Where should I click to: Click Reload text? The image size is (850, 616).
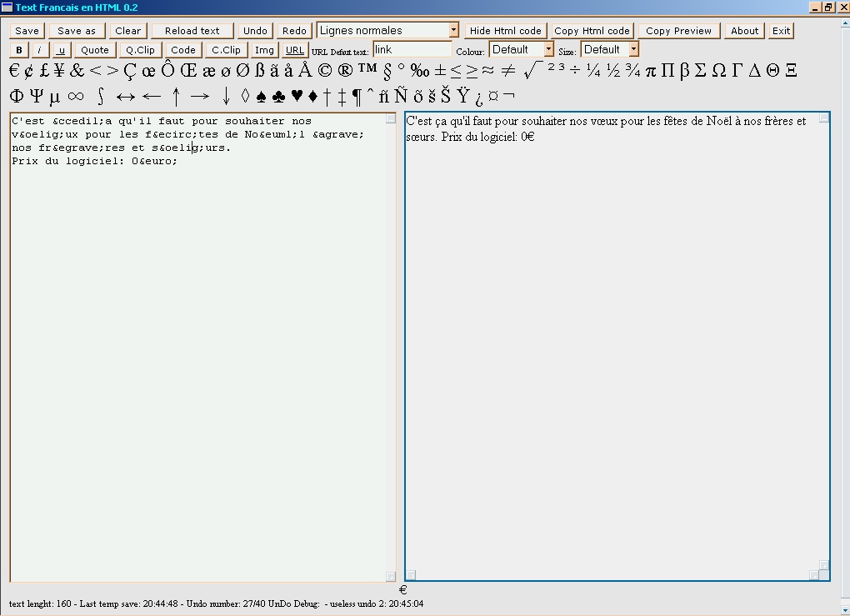tap(192, 31)
